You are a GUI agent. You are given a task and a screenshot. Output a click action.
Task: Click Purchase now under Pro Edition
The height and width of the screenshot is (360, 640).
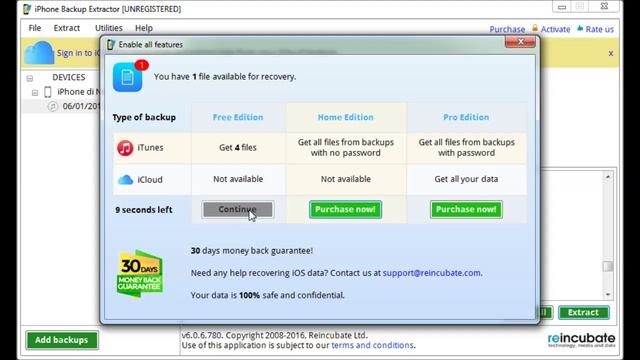coord(466,209)
